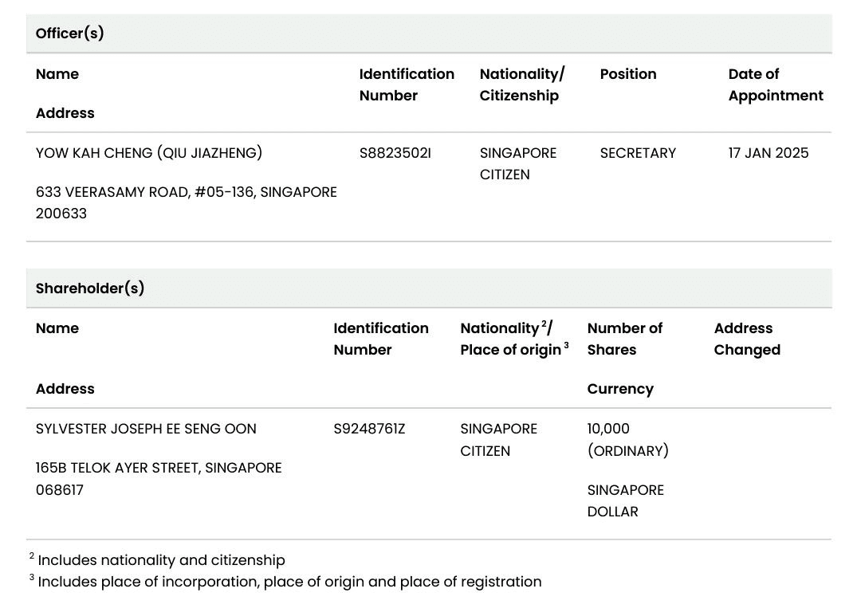Click the SECRETARY position value

pos(638,153)
